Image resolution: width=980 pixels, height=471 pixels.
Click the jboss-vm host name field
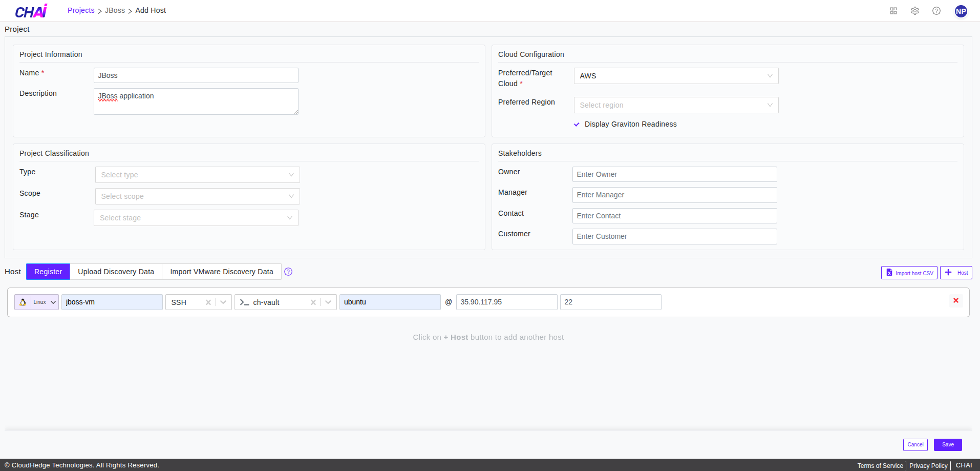tap(112, 302)
